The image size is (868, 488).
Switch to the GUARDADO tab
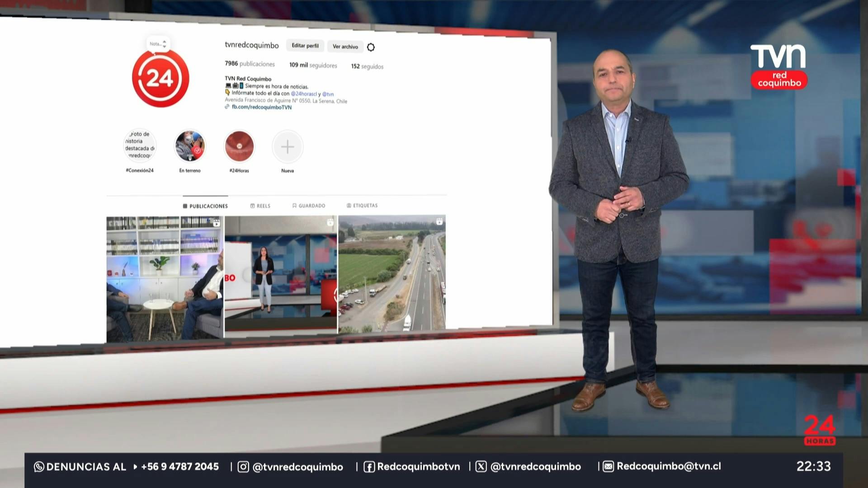(x=309, y=206)
